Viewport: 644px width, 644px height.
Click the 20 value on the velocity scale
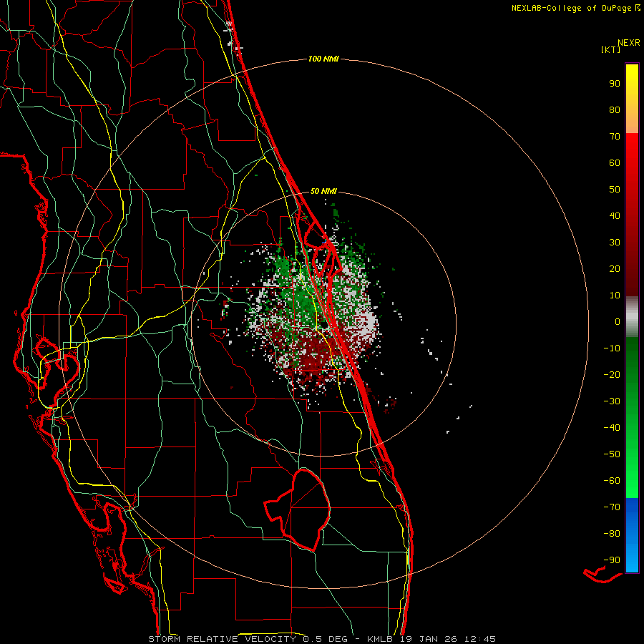pos(615,269)
